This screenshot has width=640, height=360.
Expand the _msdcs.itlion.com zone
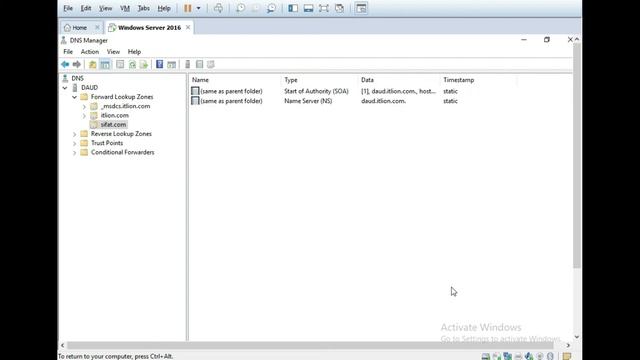84,107
